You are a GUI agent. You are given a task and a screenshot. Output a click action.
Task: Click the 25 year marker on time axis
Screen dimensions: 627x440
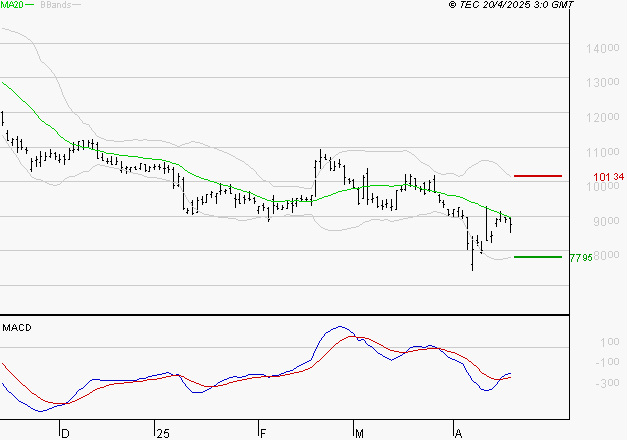[x=163, y=433]
